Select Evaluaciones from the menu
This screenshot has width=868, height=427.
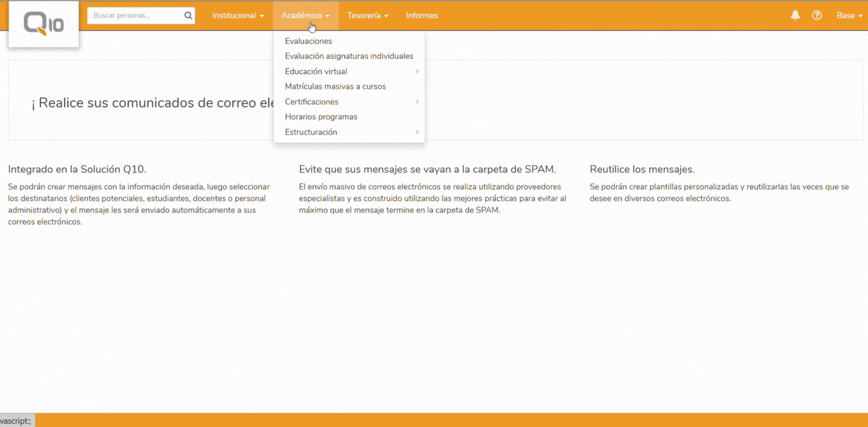coord(308,41)
